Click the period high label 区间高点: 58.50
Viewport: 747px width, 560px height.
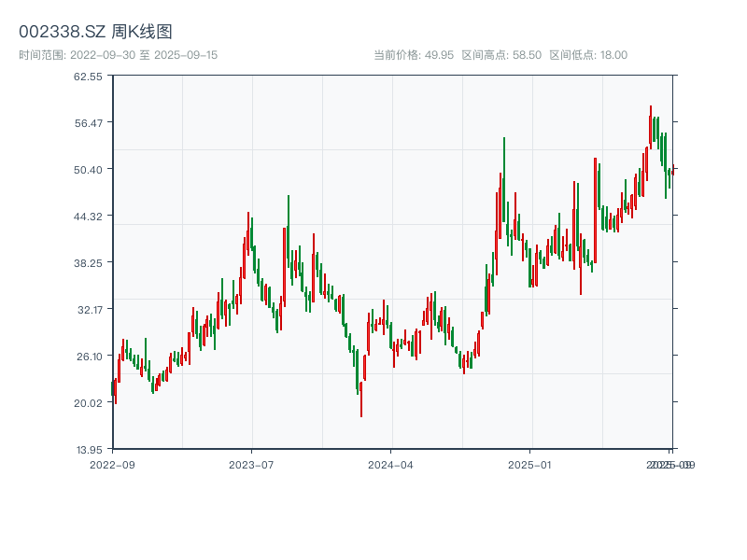click(501, 55)
